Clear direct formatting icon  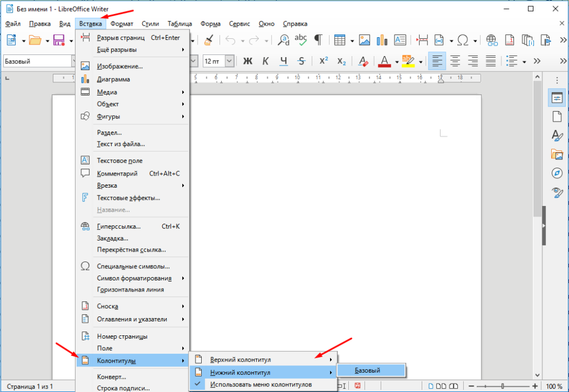coord(363,61)
